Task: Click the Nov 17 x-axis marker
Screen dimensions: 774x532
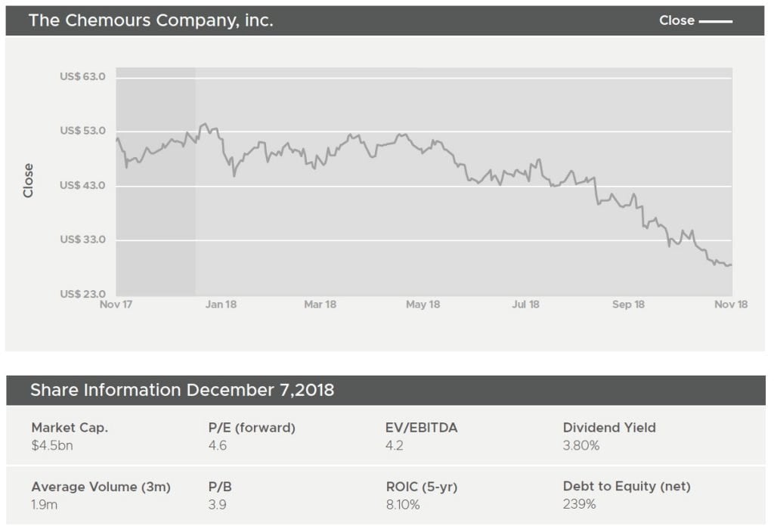Action: coord(116,305)
